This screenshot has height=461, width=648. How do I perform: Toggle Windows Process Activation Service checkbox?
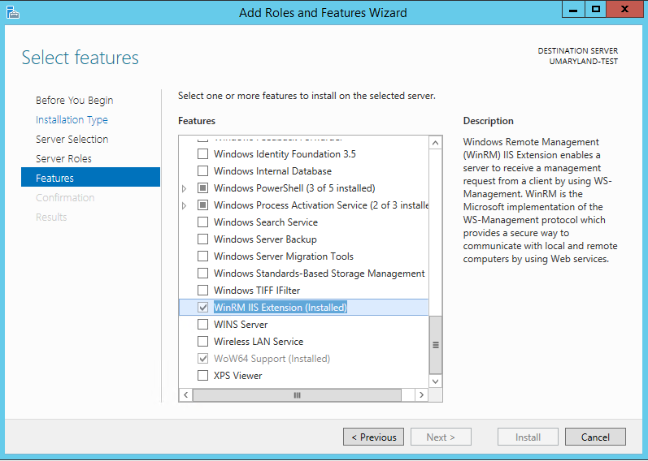click(202, 205)
